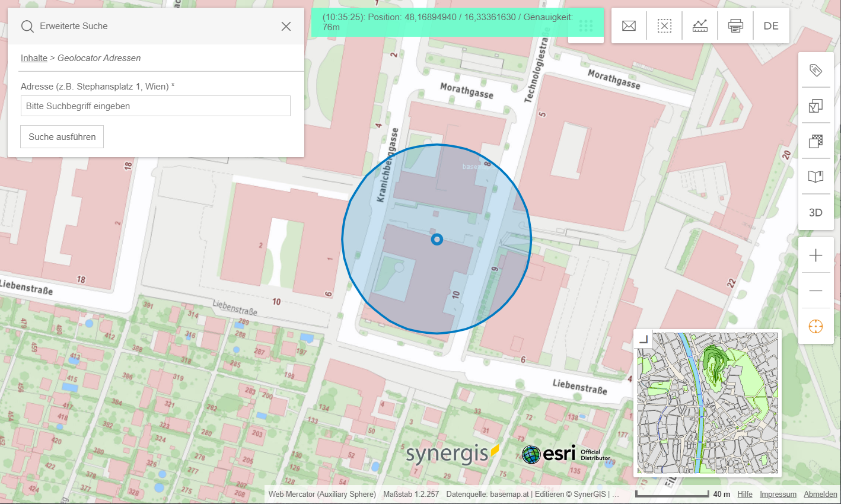Image resolution: width=841 pixels, height=504 pixels.
Task: Activate the measure tool
Action: click(x=700, y=25)
